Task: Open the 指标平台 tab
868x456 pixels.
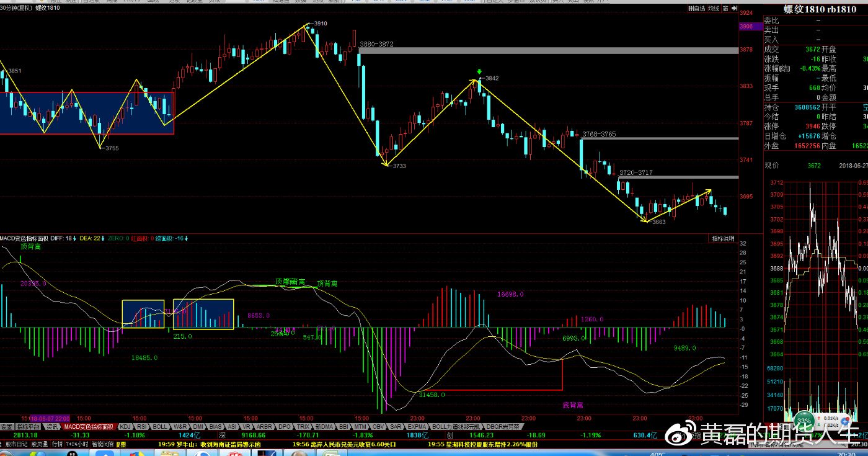Action: [29, 427]
